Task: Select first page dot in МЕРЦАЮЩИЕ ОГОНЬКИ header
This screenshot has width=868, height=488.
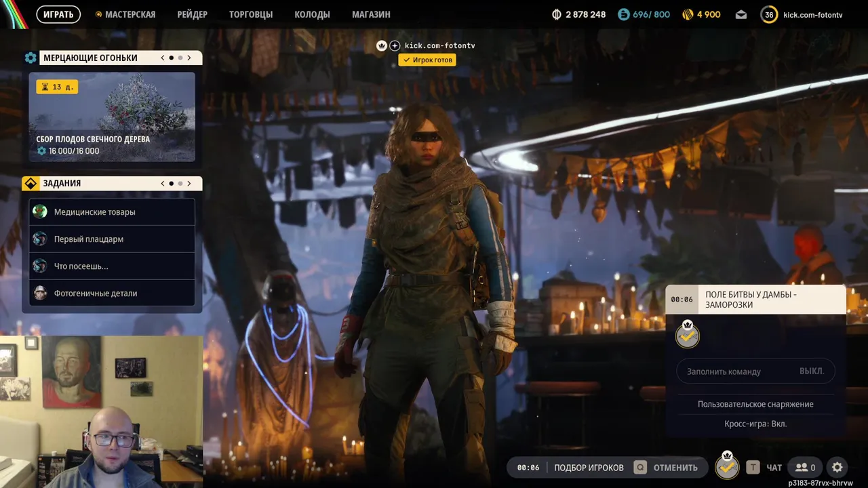Action: pyautogui.click(x=172, y=58)
